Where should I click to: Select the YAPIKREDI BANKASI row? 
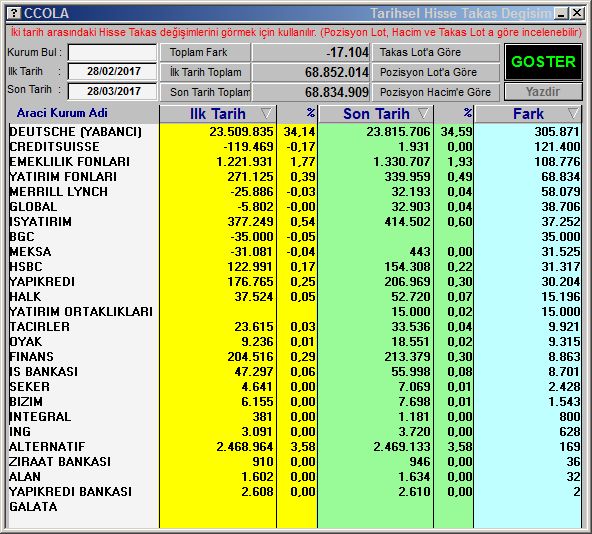click(294, 492)
